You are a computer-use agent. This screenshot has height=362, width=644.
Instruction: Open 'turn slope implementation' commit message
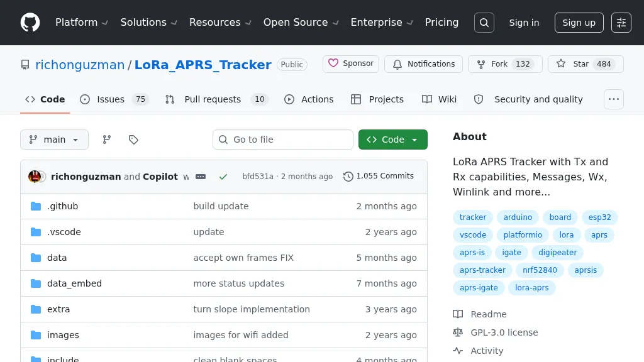click(252, 309)
